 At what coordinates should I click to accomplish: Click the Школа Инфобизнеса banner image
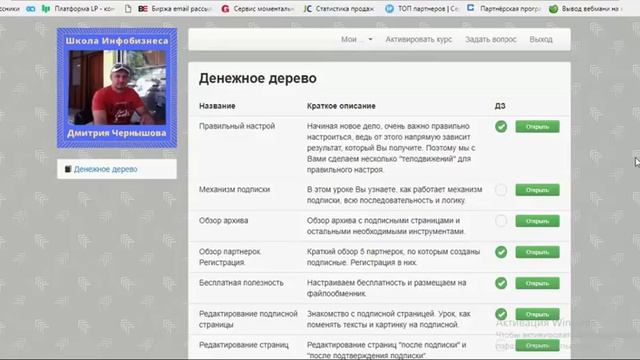click(x=117, y=88)
